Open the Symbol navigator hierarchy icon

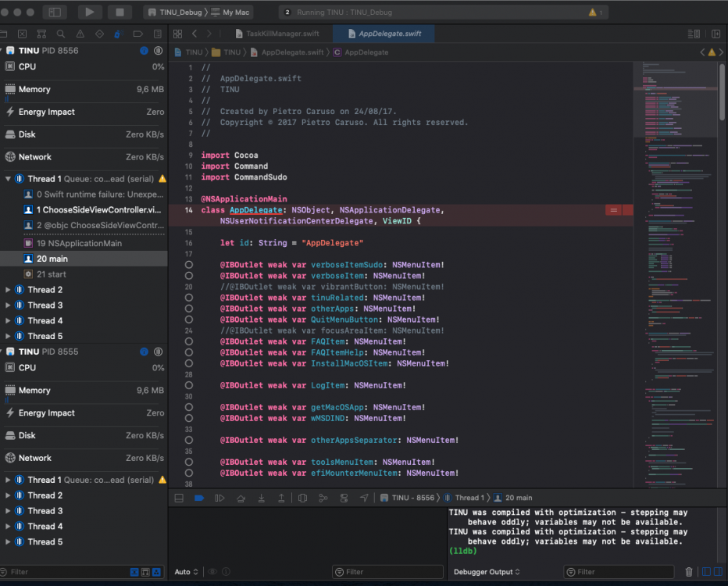click(x=41, y=34)
